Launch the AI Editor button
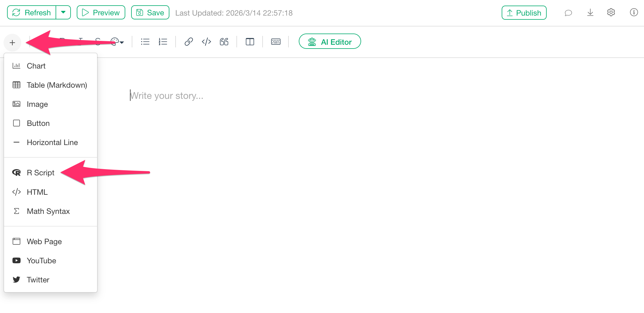Image resolution: width=644 pixels, height=313 pixels. (x=330, y=41)
